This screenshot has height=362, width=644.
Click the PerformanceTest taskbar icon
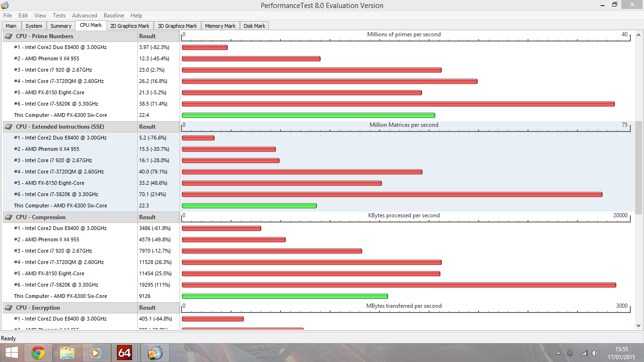pyautogui.click(x=155, y=353)
